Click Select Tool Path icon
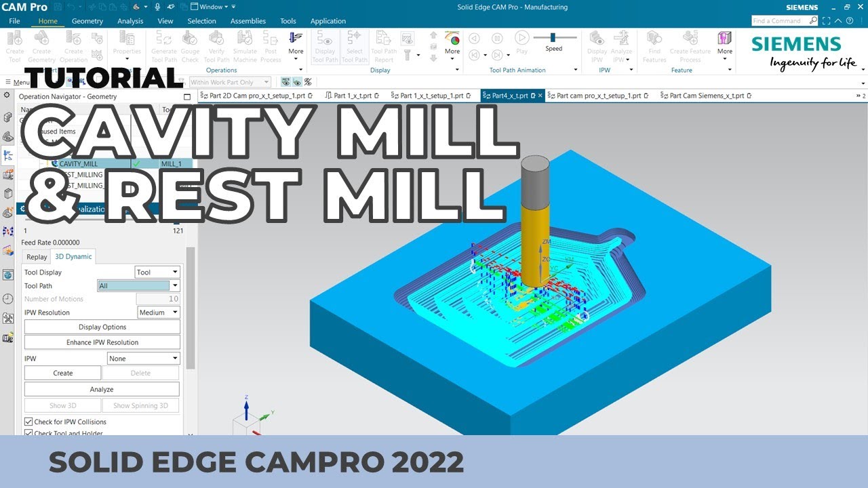The height and width of the screenshot is (488, 868). tap(354, 39)
